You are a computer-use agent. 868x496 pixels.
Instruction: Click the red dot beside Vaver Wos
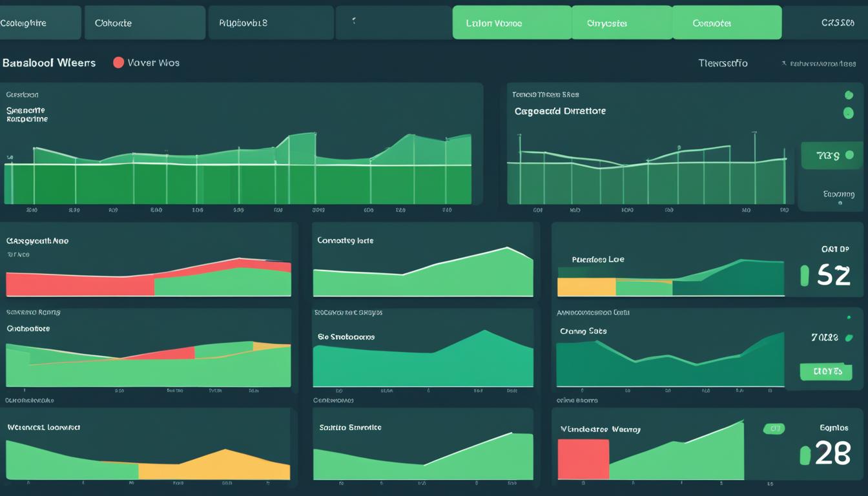pos(118,63)
